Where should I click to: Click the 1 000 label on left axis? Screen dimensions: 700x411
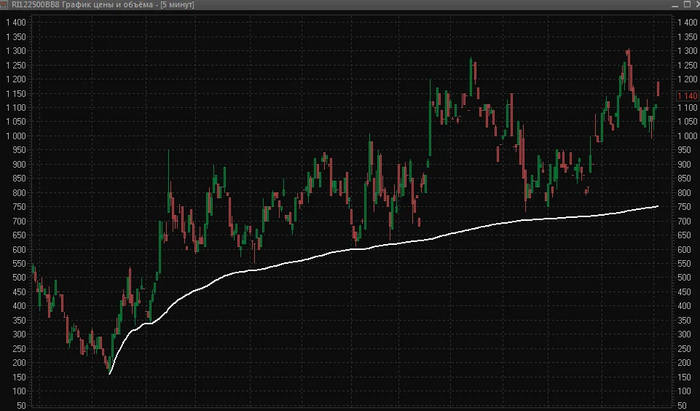coord(16,136)
